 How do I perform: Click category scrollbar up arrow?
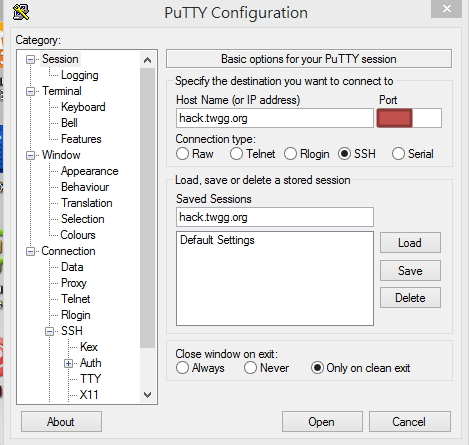point(147,60)
